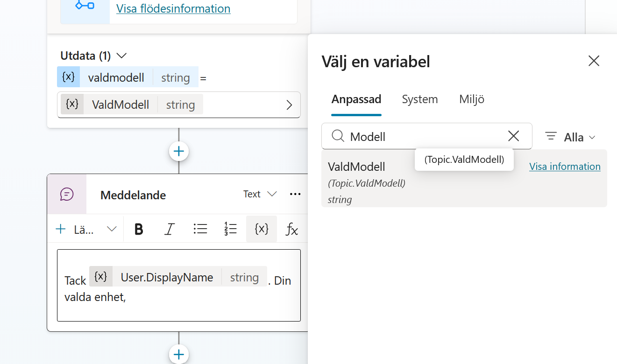Screen dimensions: 617x364
Task: Click the insert variable {x} toolbar button
Action: (x=262, y=229)
